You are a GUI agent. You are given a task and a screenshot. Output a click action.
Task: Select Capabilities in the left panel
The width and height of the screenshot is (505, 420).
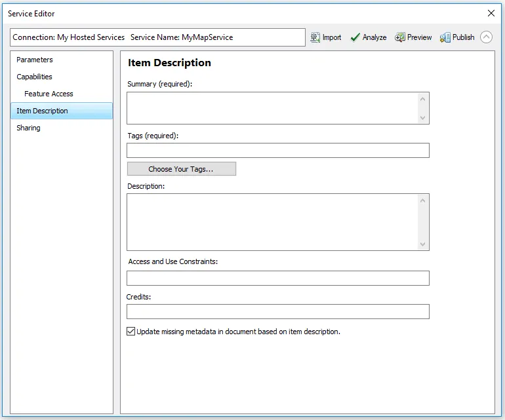(x=34, y=77)
